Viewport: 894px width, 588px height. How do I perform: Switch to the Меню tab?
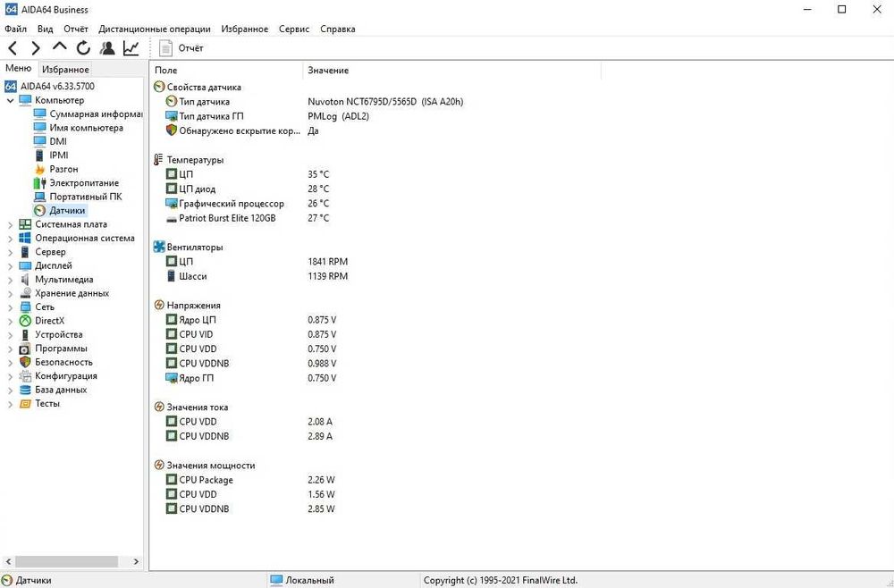(x=18, y=69)
